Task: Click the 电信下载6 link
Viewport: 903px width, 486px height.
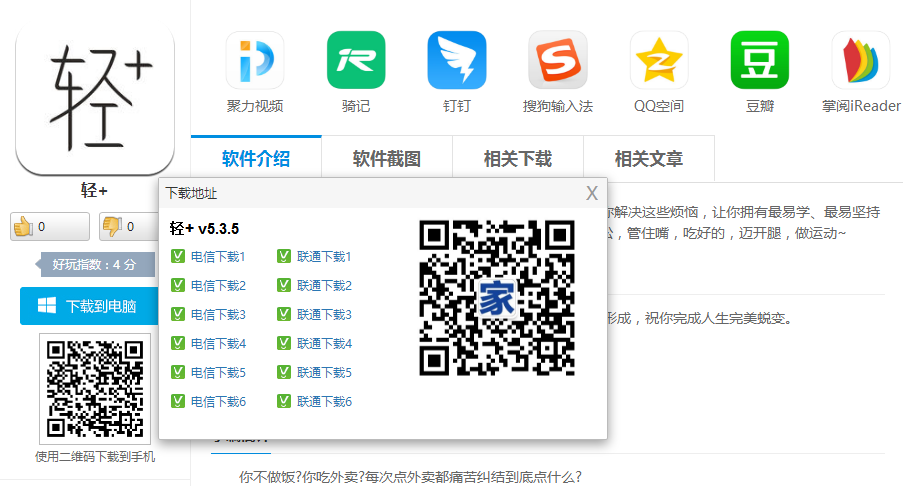Action: [x=218, y=402]
